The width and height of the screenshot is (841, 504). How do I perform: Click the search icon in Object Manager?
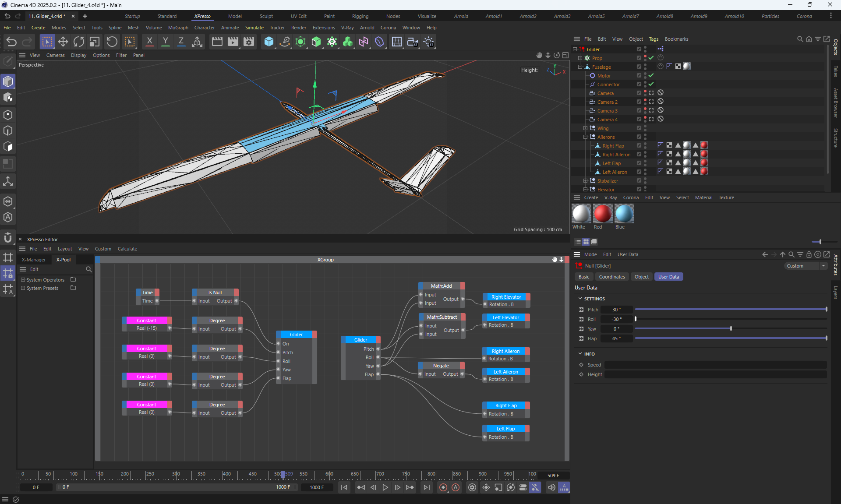(x=800, y=39)
